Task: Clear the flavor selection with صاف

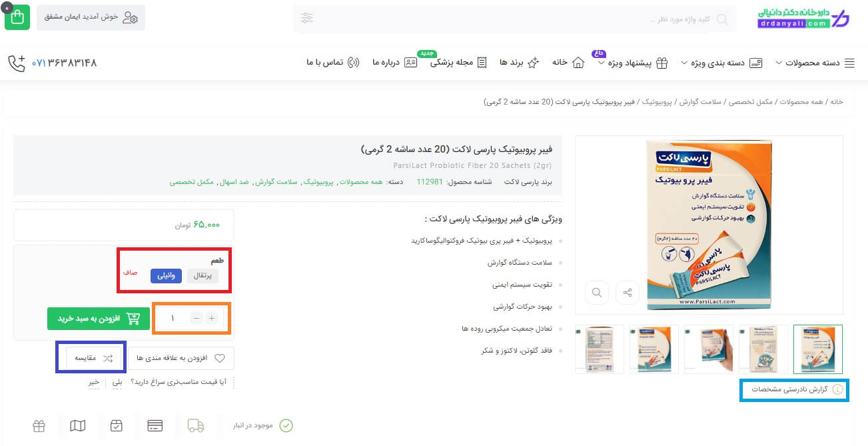Action: pos(130,273)
